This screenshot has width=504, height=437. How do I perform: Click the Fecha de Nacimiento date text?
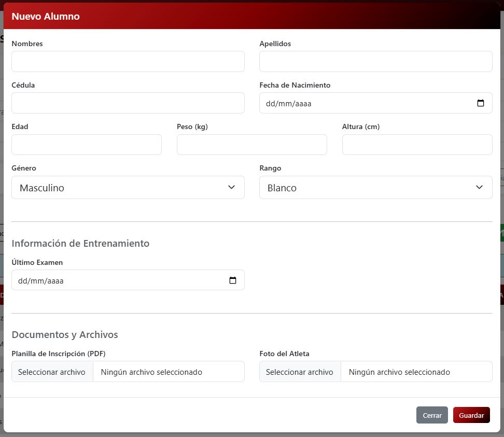pos(289,104)
